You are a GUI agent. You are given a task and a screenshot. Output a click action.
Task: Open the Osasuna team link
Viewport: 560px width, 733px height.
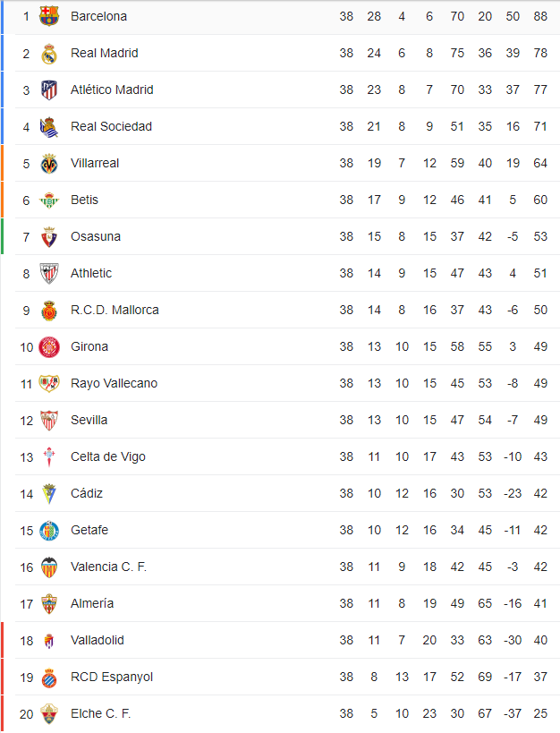(x=96, y=236)
